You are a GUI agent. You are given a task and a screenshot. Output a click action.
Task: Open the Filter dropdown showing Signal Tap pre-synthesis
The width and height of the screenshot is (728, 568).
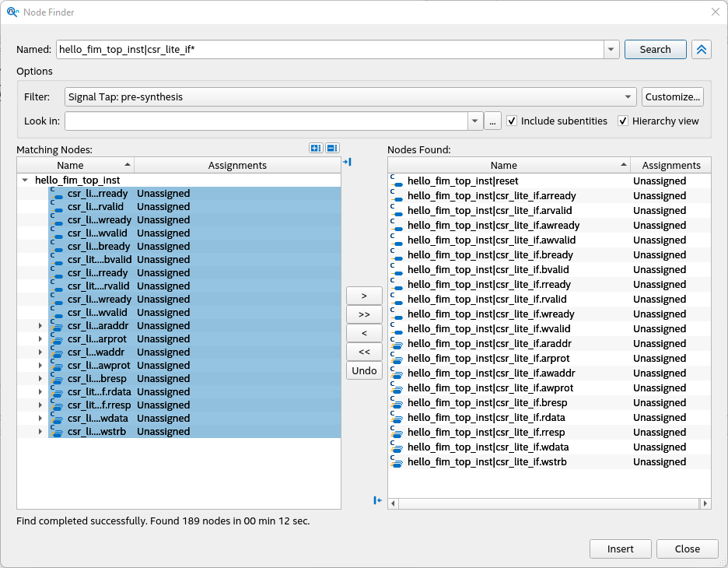[628, 97]
